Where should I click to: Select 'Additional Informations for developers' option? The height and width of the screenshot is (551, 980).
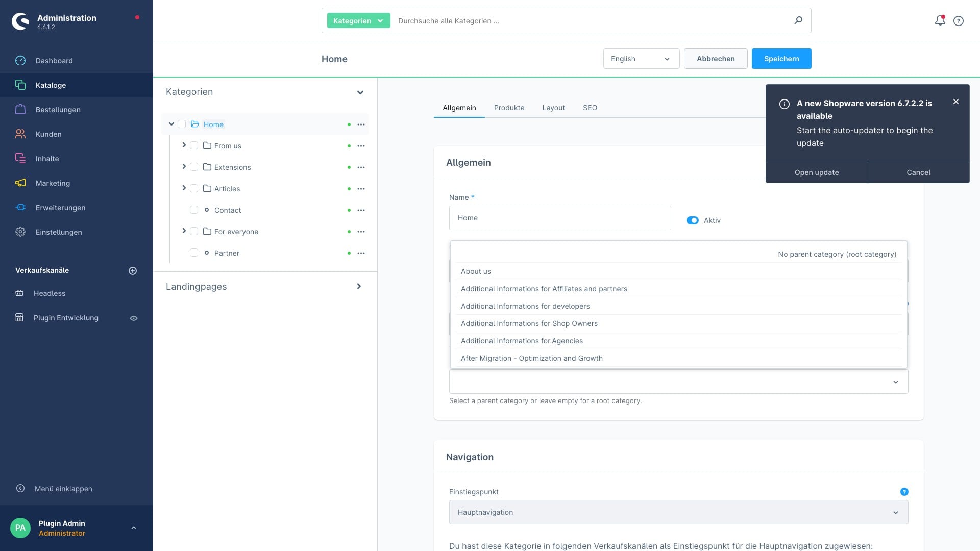525,306
